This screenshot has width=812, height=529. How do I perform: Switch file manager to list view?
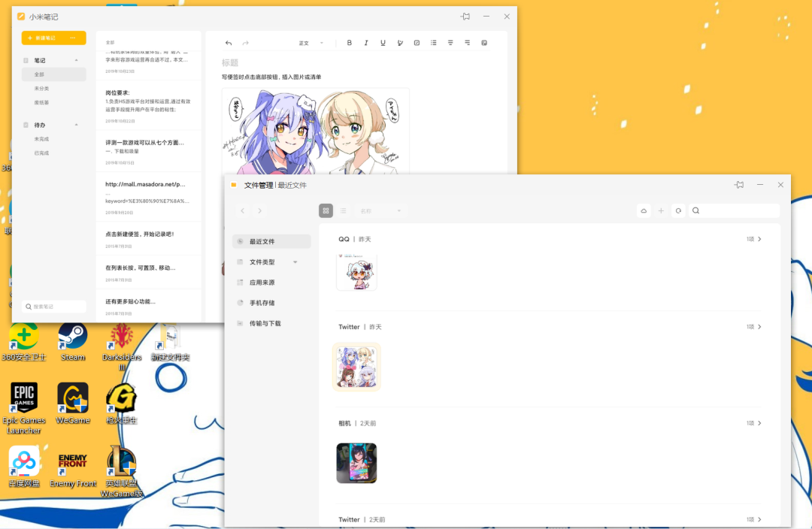pyautogui.click(x=343, y=210)
